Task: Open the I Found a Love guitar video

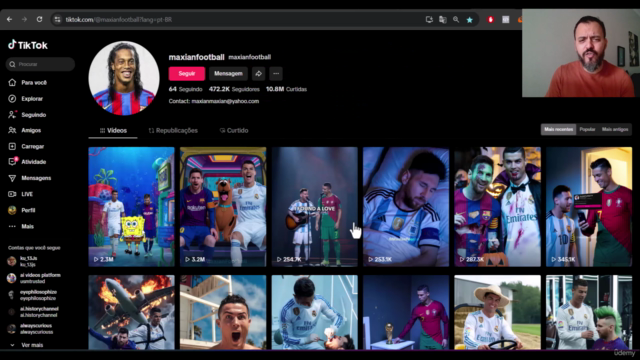Action: 315,207
